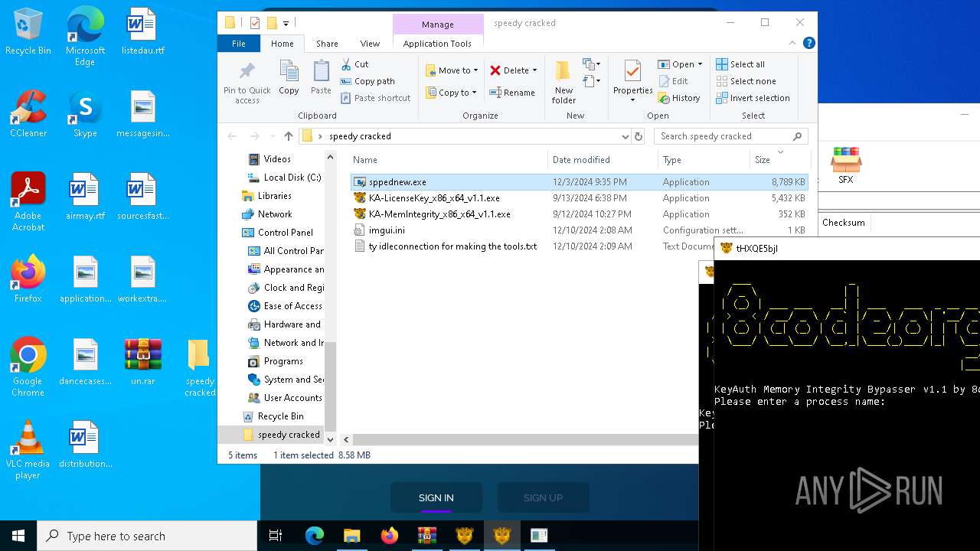Click the Rename command
This screenshot has height=551, width=980.
pyautogui.click(x=512, y=93)
